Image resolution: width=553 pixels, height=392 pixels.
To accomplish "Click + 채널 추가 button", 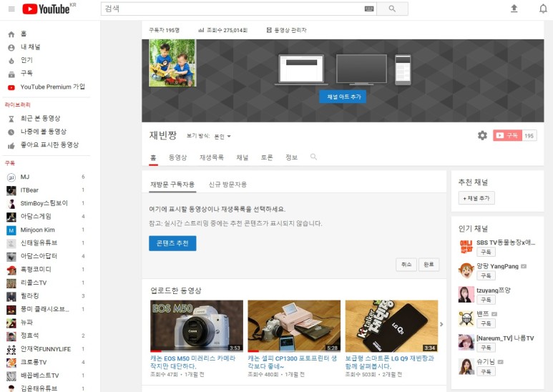I will [476, 198].
